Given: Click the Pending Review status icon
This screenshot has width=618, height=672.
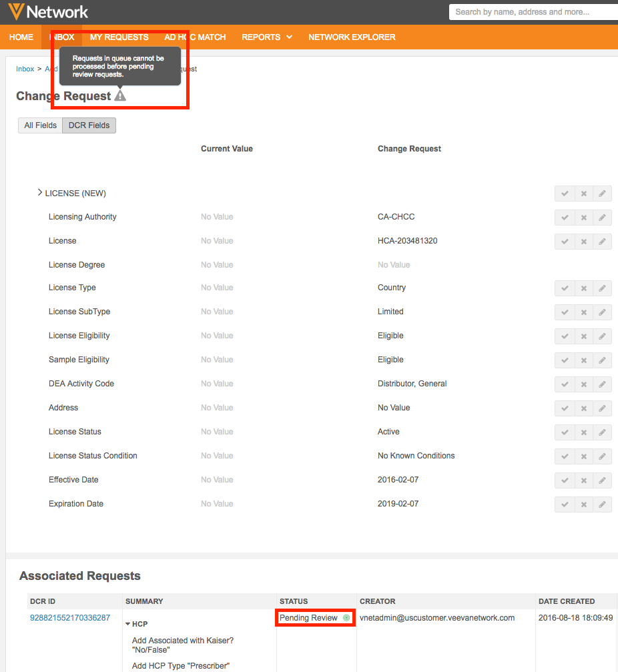Looking at the screenshot, I should tap(346, 618).
